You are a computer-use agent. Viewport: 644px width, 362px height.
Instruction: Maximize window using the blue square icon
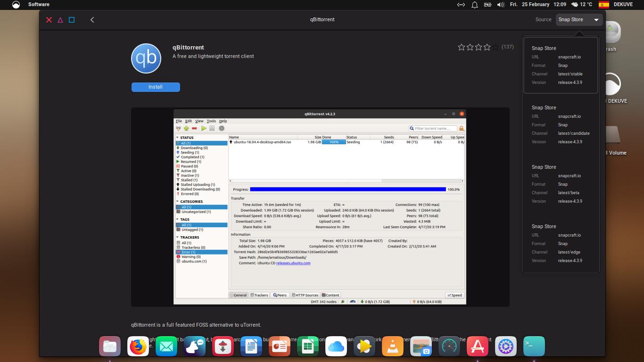[x=72, y=20]
